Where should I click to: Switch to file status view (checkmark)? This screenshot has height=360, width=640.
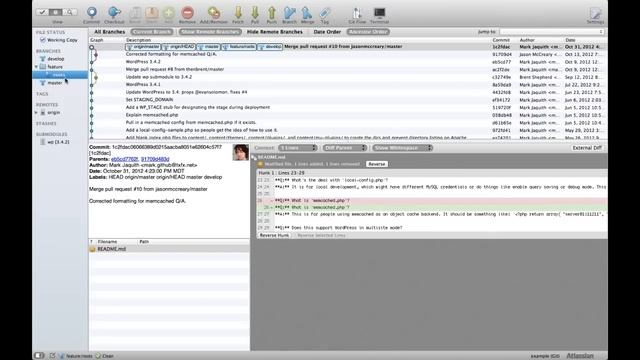pyautogui.click(x=42, y=12)
